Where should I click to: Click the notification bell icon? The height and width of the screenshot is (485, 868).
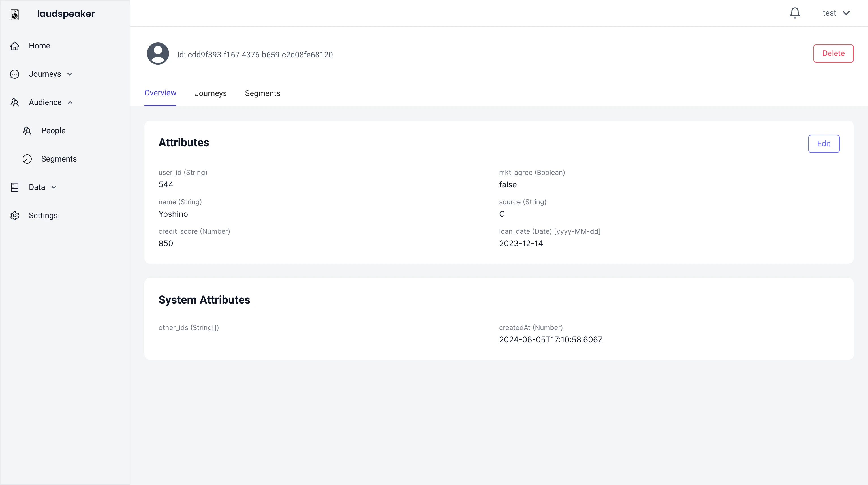pos(795,13)
